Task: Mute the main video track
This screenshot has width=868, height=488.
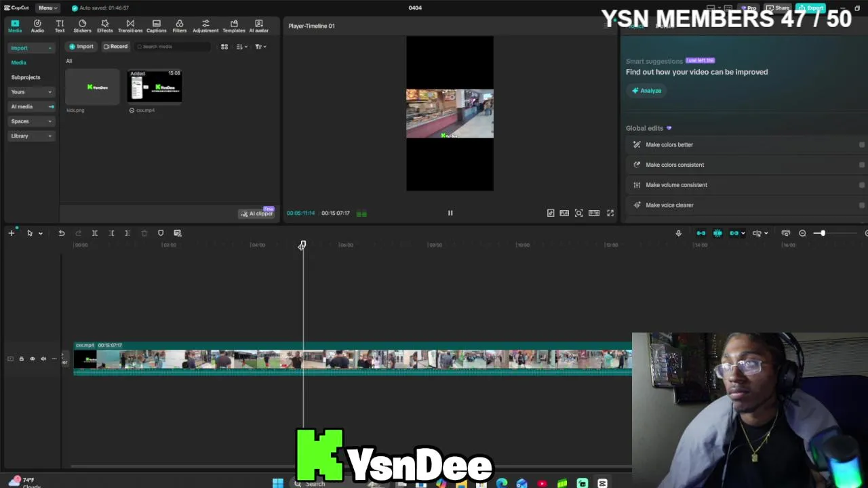Action: tap(43, 359)
